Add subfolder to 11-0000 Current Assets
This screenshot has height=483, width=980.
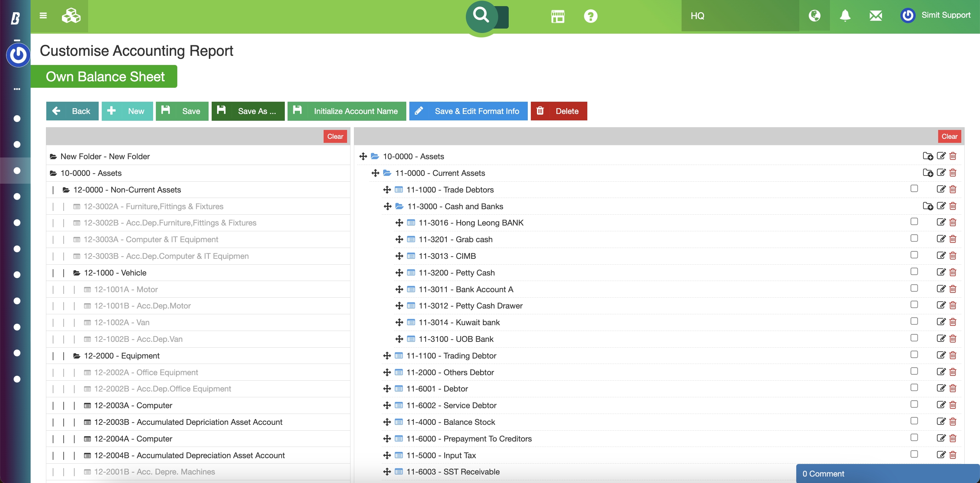pyautogui.click(x=928, y=173)
